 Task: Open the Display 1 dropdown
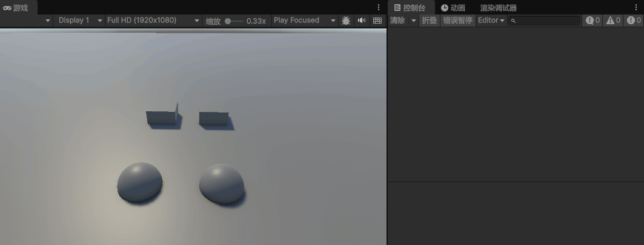click(x=79, y=21)
